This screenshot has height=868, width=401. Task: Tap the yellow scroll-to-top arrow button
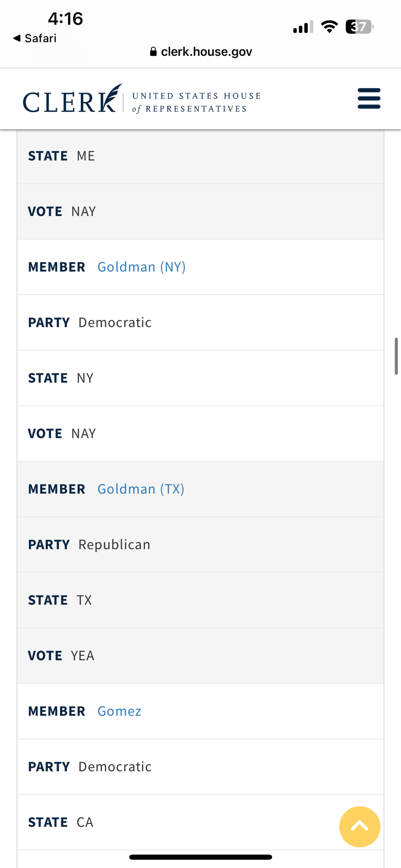coord(359,826)
